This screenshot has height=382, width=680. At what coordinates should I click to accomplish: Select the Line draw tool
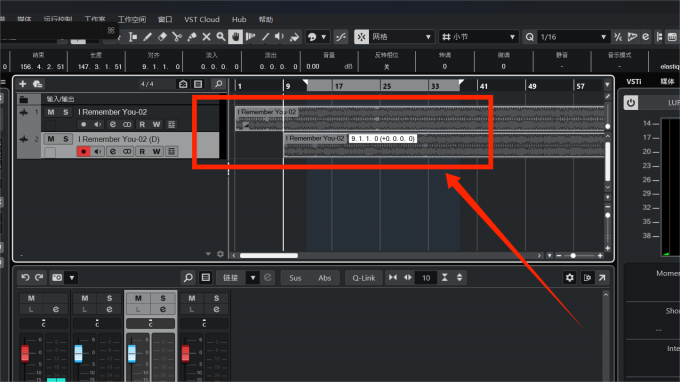pyautogui.click(x=265, y=37)
